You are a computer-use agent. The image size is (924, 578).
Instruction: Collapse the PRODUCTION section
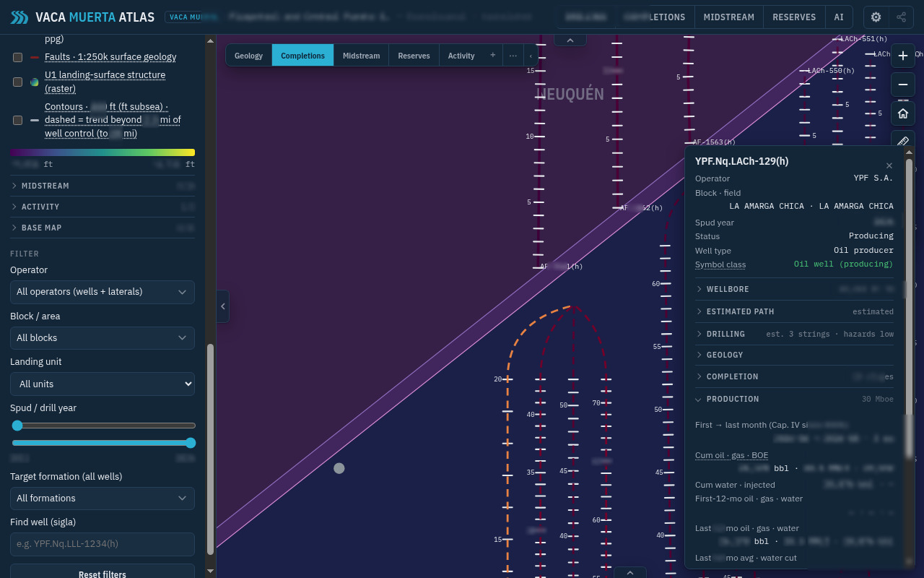794,399
